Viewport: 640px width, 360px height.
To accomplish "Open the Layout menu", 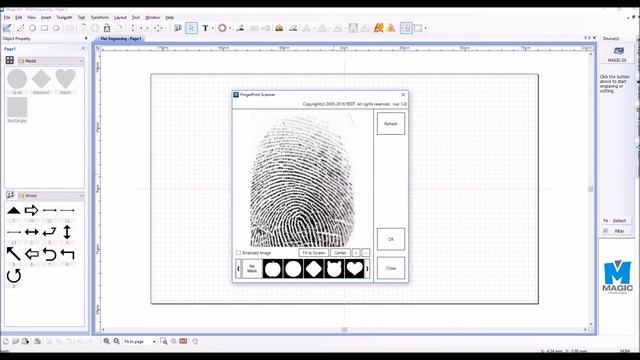I will click(x=120, y=18).
